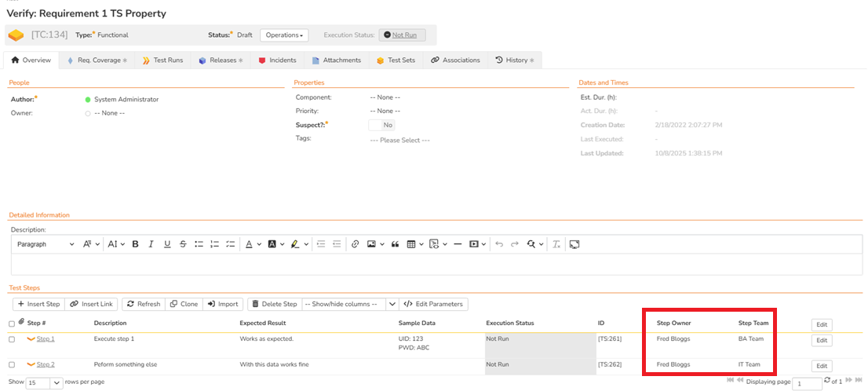Toggle bold formatting in description editor
The image size is (868, 391).
click(135, 244)
